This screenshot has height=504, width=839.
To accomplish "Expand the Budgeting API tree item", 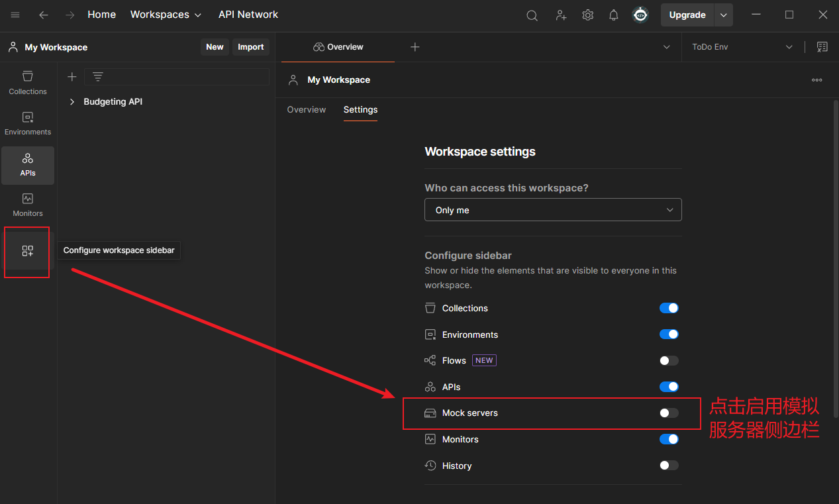I will (72, 102).
